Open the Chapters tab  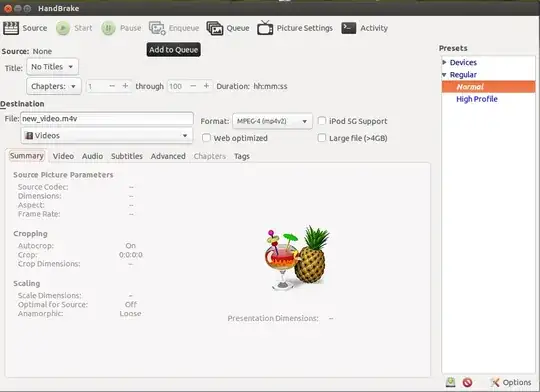click(x=210, y=156)
